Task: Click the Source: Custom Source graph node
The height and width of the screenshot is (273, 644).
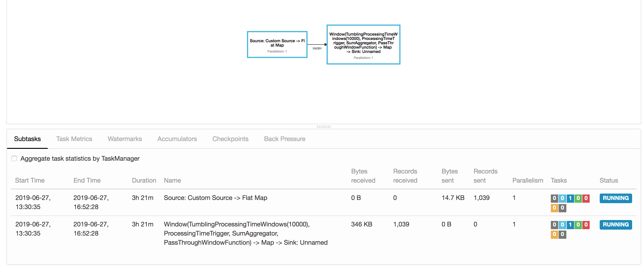Action: [x=277, y=45]
